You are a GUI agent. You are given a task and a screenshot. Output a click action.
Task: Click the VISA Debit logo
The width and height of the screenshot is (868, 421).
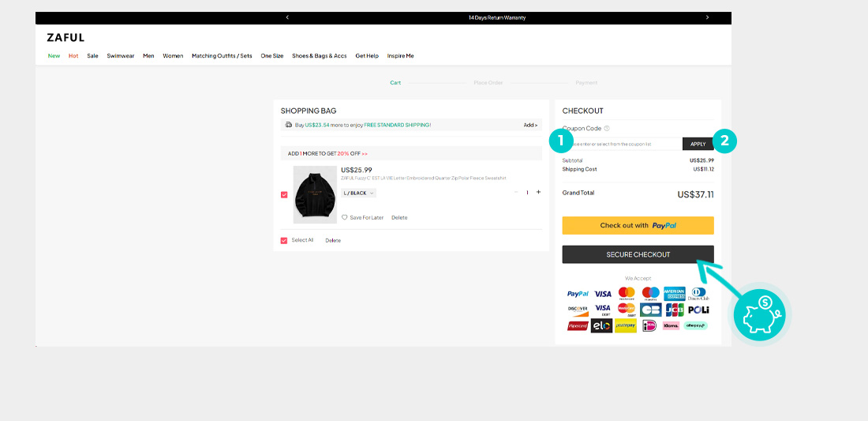click(603, 310)
